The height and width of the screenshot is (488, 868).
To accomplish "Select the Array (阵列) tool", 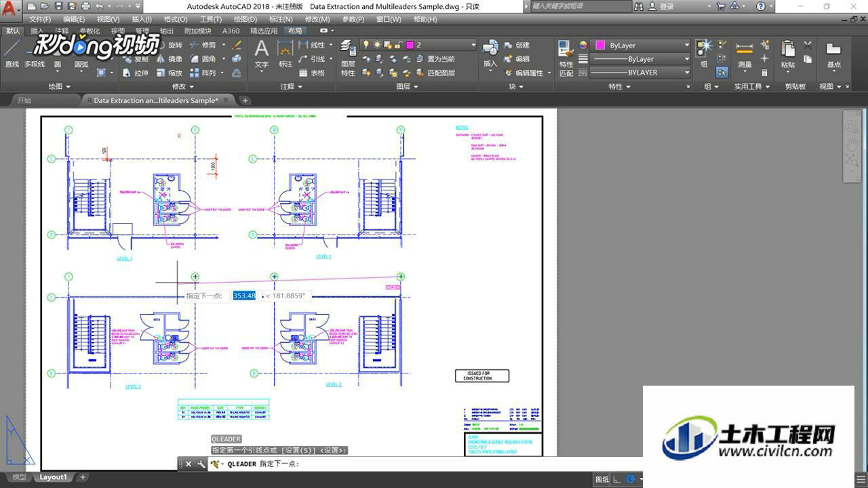I will pyautogui.click(x=203, y=73).
